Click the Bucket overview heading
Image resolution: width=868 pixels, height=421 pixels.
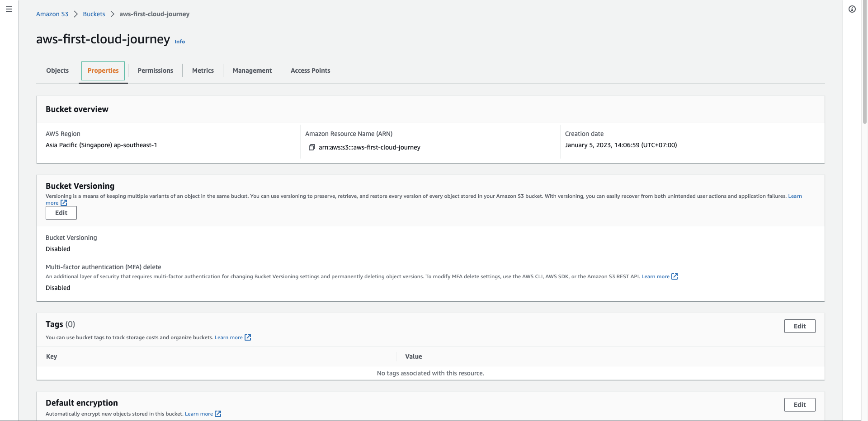(x=77, y=109)
